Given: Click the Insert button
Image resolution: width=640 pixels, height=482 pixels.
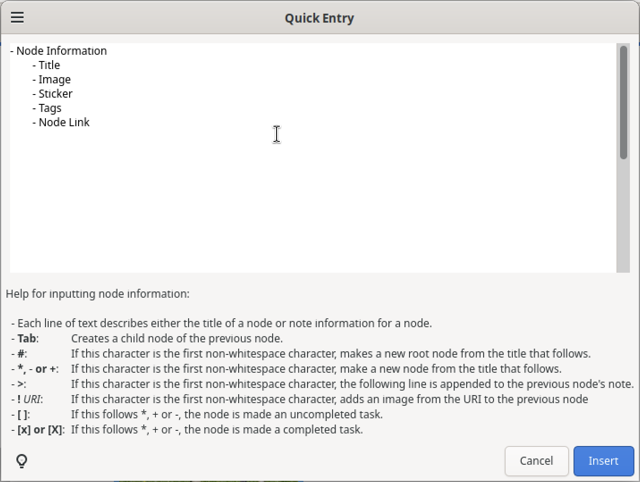Looking at the screenshot, I should [x=603, y=461].
